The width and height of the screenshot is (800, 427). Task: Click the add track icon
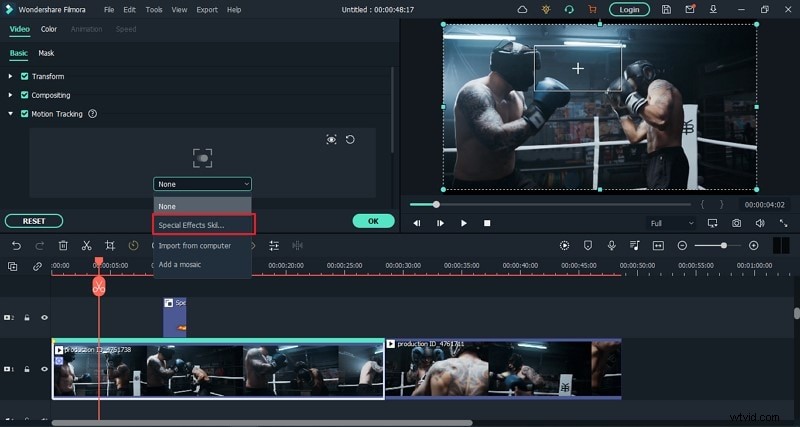(x=13, y=266)
